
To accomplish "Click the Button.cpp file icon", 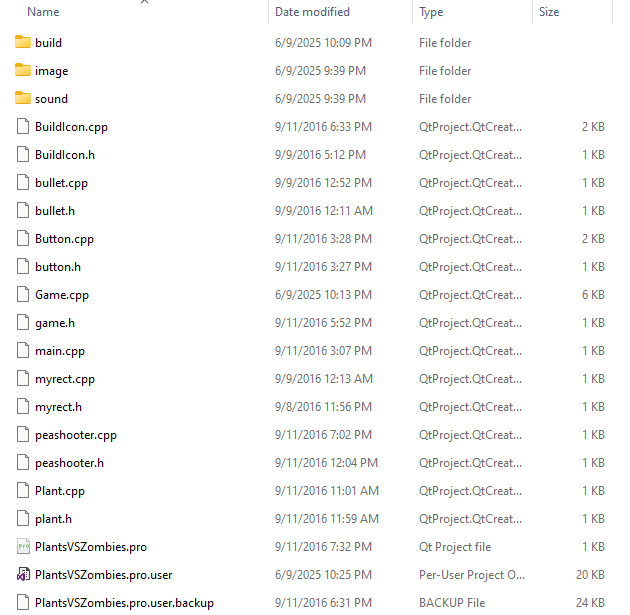I will (x=23, y=239).
